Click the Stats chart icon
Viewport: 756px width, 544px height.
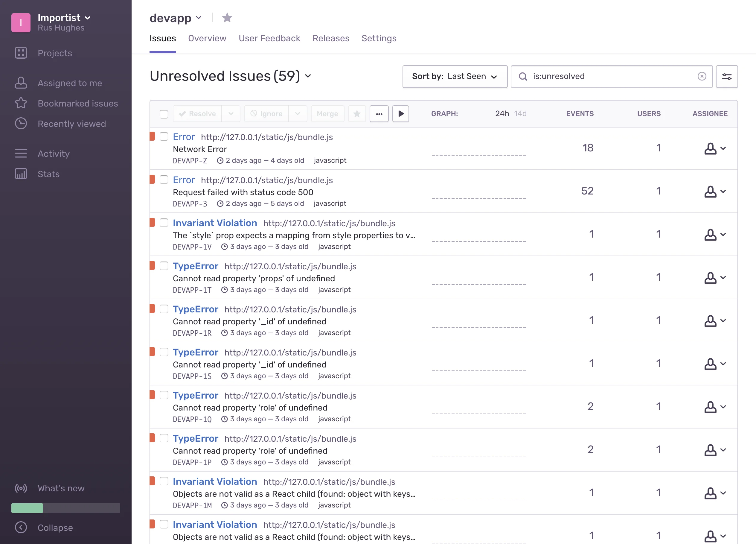click(x=21, y=174)
